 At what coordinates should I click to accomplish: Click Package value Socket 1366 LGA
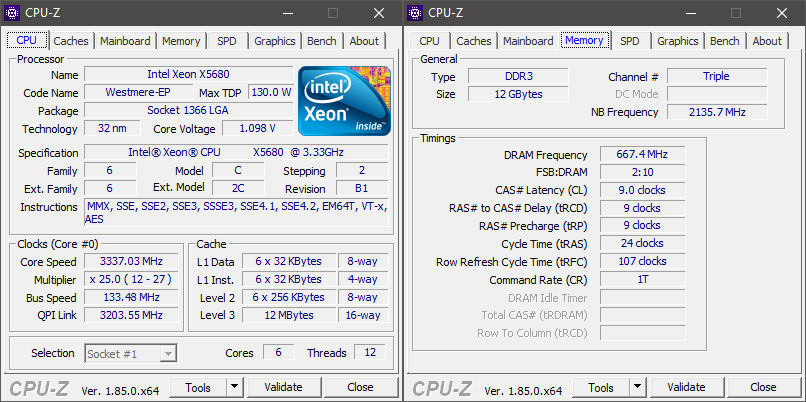[x=189, y=110]
